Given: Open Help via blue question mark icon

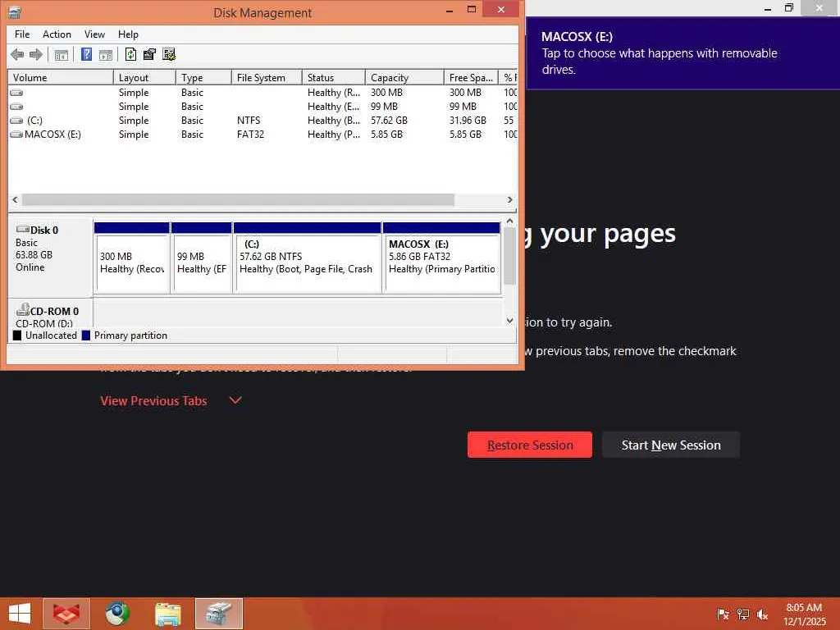Looking at the screenshot, I should [x=86, y=54].
